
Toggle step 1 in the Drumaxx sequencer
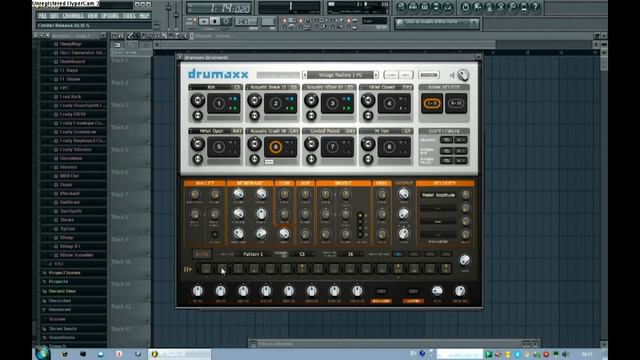[x=206, y=269]
